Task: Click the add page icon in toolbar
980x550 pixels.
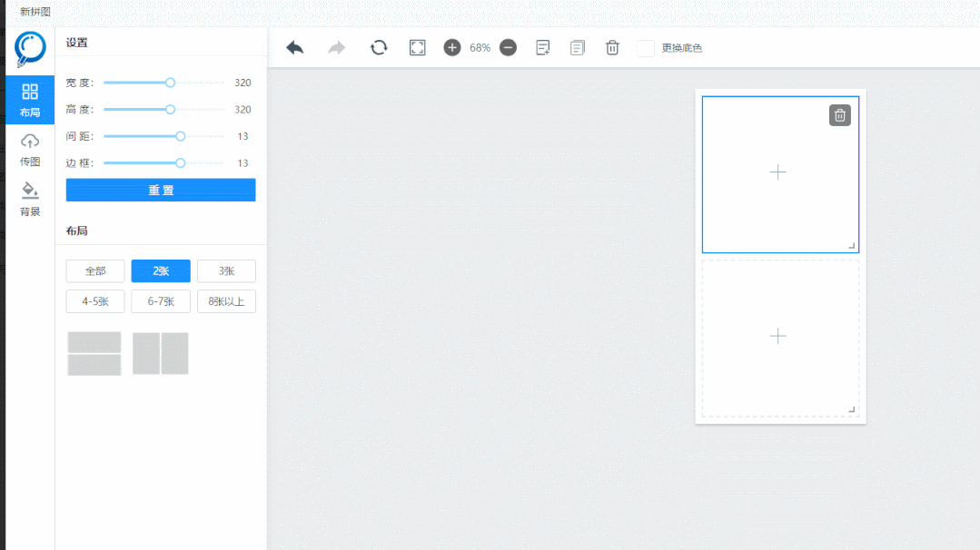Action: pos(542,47)
